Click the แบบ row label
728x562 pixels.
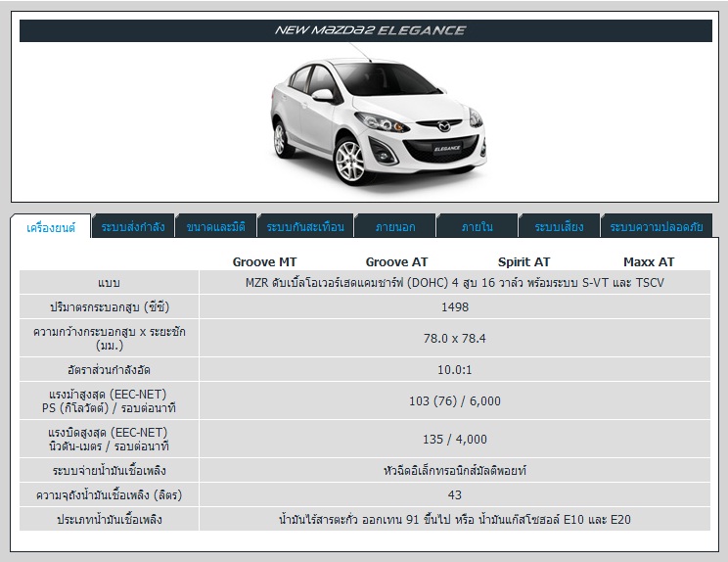(110, 282)
